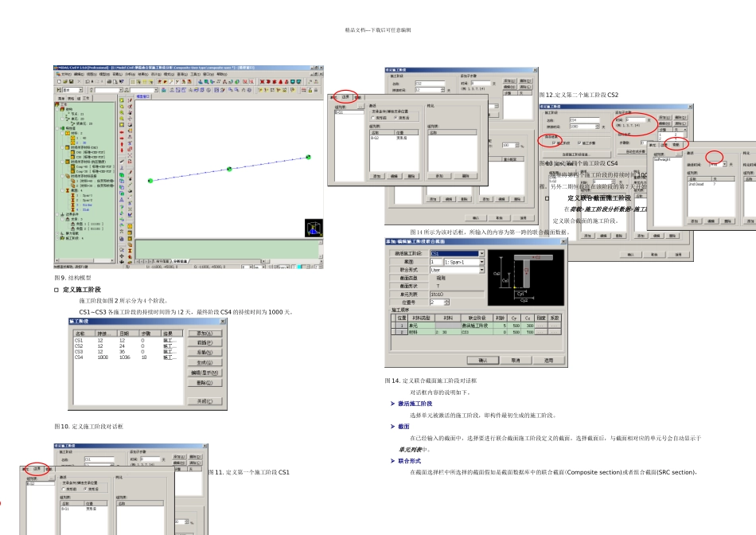The image size is (756, 535).
Task: Toggle the 施工阶段 checkbox in CS4 dialog
Action: pyautogui.click(x=554, y=143)
